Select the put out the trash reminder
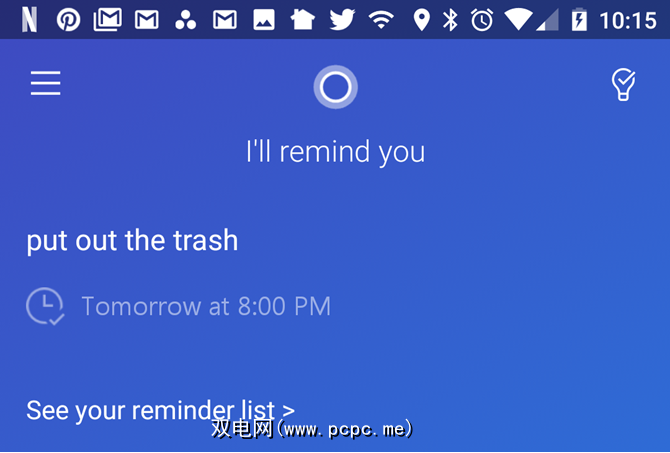Screen dimensions: 670x453 [132, 241]
